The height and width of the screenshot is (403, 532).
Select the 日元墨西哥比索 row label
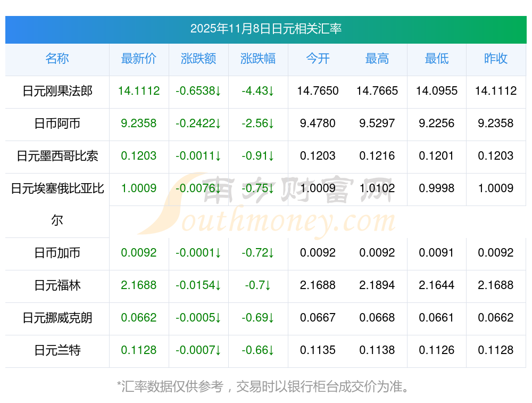(x=57, y=156)
